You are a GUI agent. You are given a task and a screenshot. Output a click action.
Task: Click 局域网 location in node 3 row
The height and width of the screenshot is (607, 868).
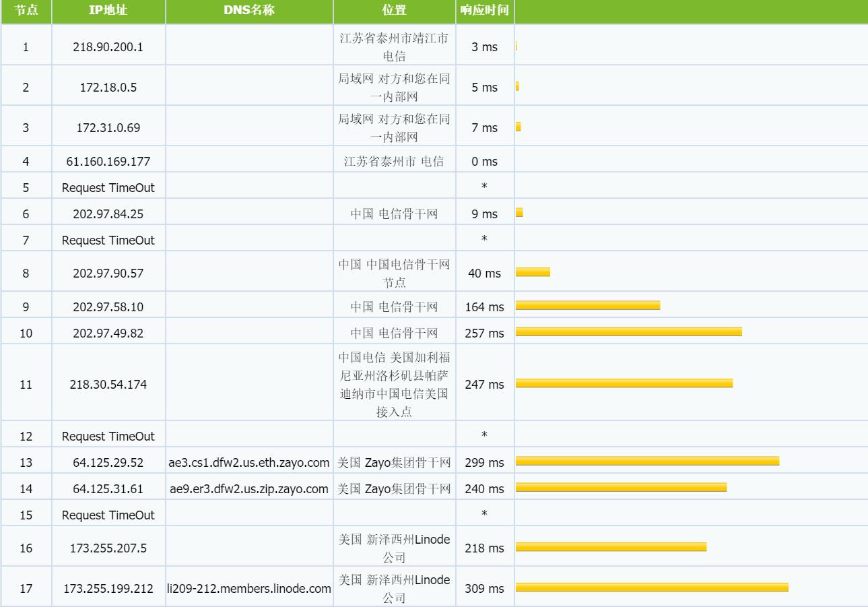394,128
